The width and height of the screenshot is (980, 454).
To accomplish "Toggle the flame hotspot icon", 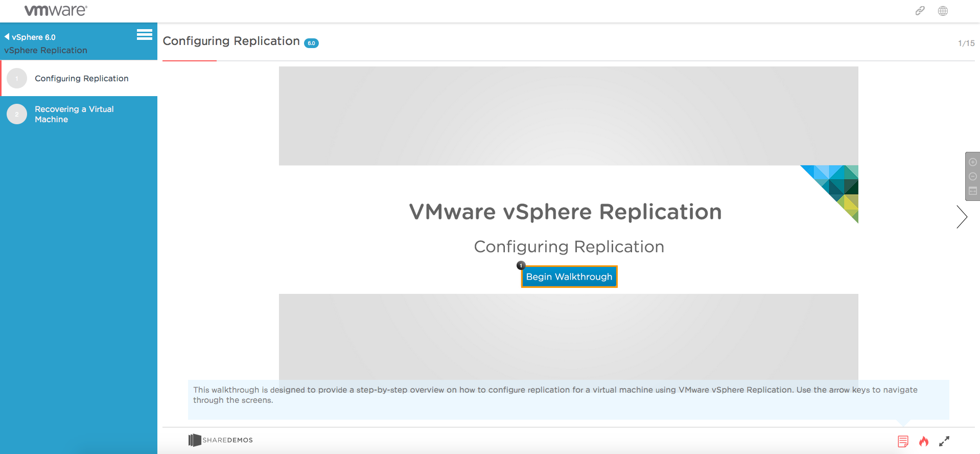I will coord(924,441).
